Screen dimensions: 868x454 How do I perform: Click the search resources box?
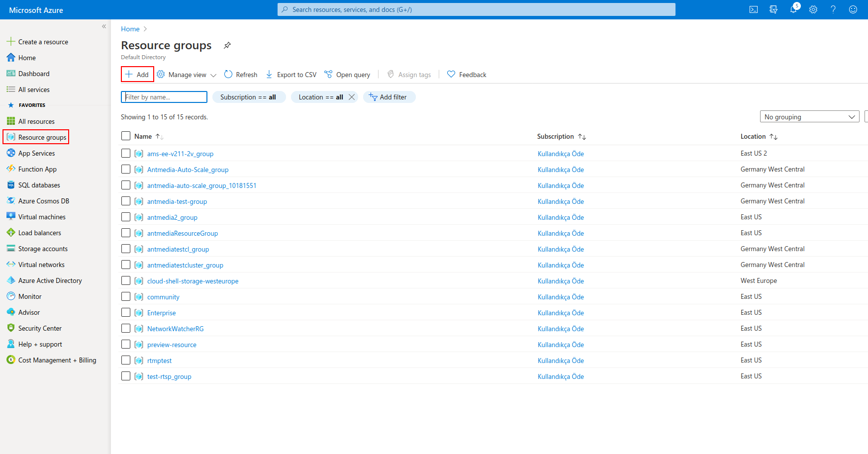[x=477, y=9]
